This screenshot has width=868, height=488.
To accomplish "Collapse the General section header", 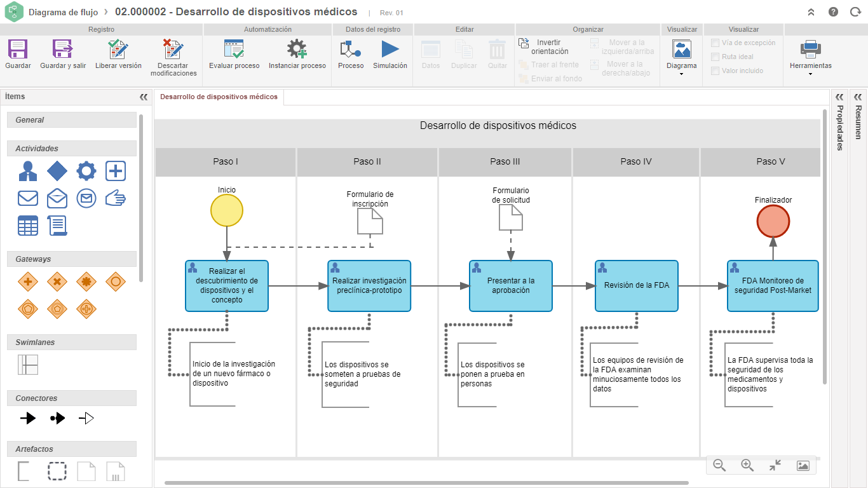I will [72, 119].
